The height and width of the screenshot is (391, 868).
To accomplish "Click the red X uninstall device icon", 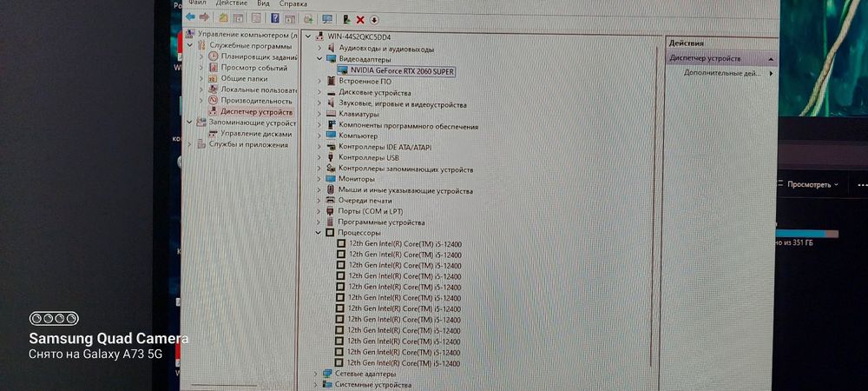I will 360,20.
